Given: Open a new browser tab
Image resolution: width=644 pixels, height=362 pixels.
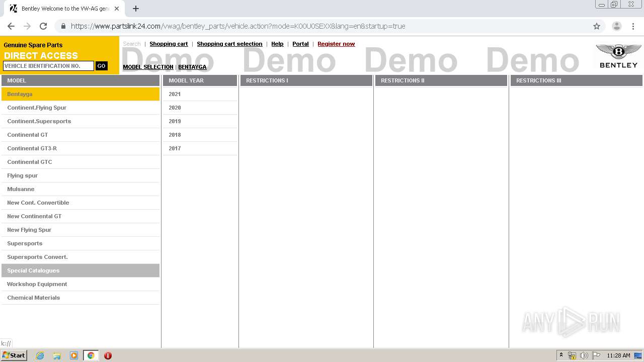Looking at the screenshot, I should (x=136, y=9).
